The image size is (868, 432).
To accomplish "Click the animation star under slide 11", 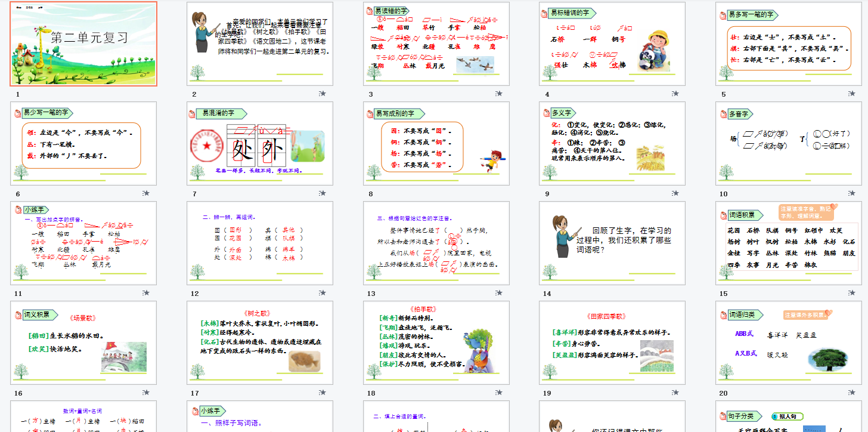I will point(146,293).
